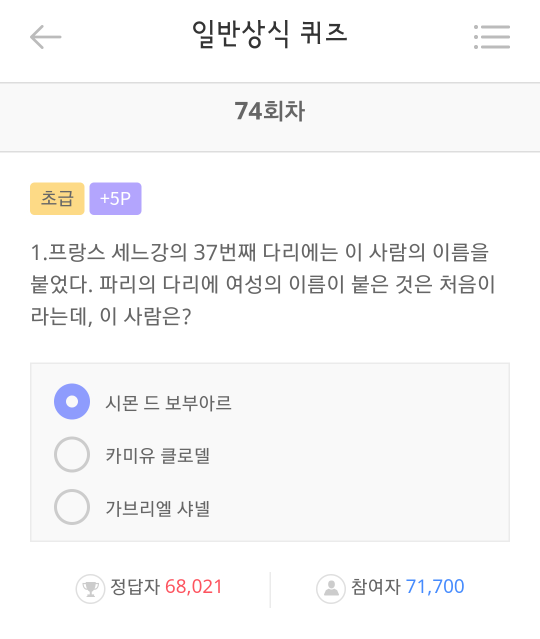Click the trophy icon beside 정답자

pos(90,588)
